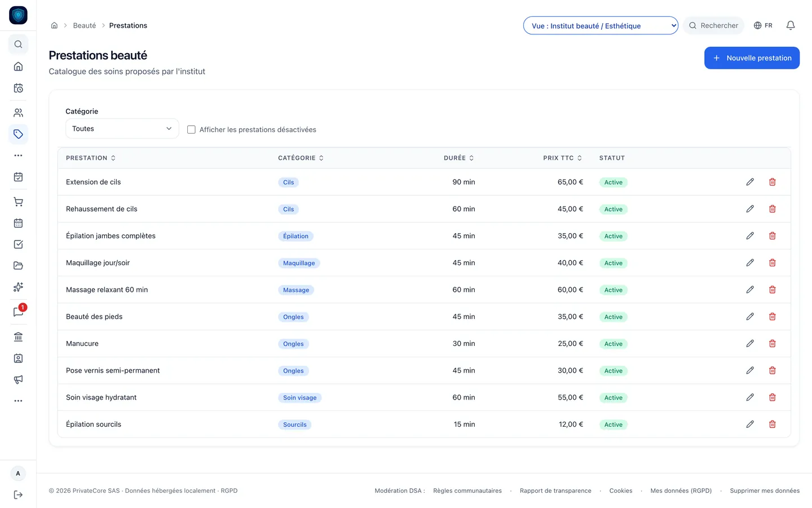Open notifications bell icon

(x=791, y=25)
